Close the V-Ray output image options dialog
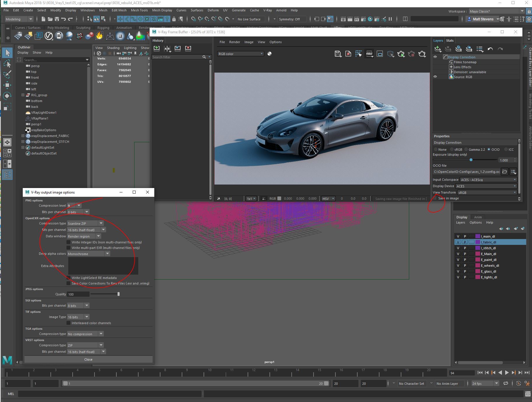 [x=88, y=359]
